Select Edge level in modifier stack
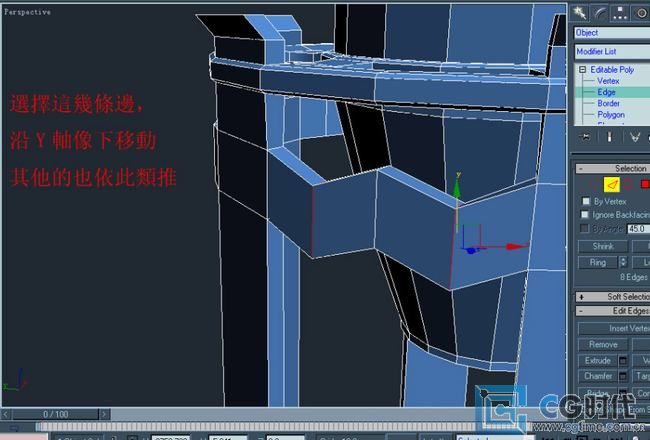The width and height of the screenshot is (650, 440). click(x=606, y=92)
